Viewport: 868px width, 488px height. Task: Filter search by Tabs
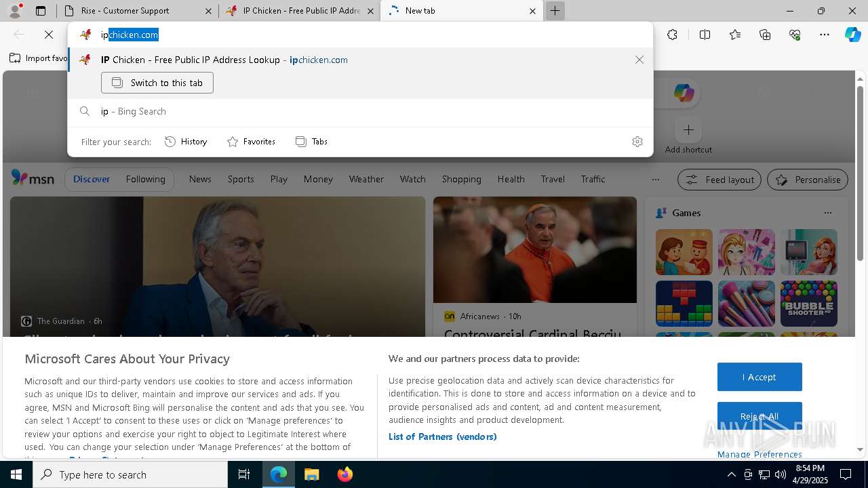[x=311, y=142]
